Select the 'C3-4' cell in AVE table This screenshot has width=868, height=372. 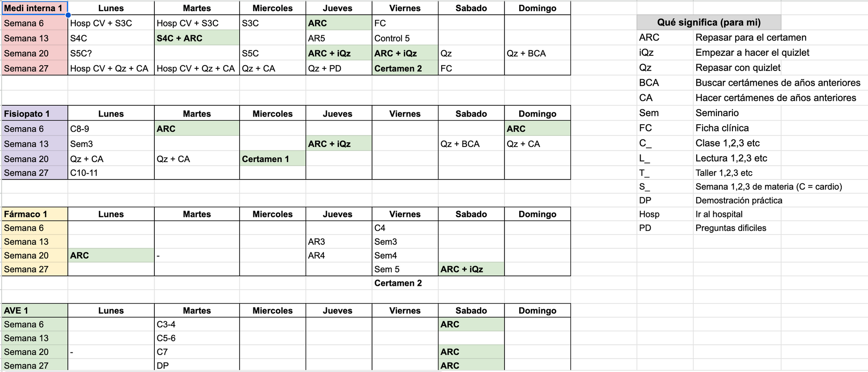(x=197, y=324)
